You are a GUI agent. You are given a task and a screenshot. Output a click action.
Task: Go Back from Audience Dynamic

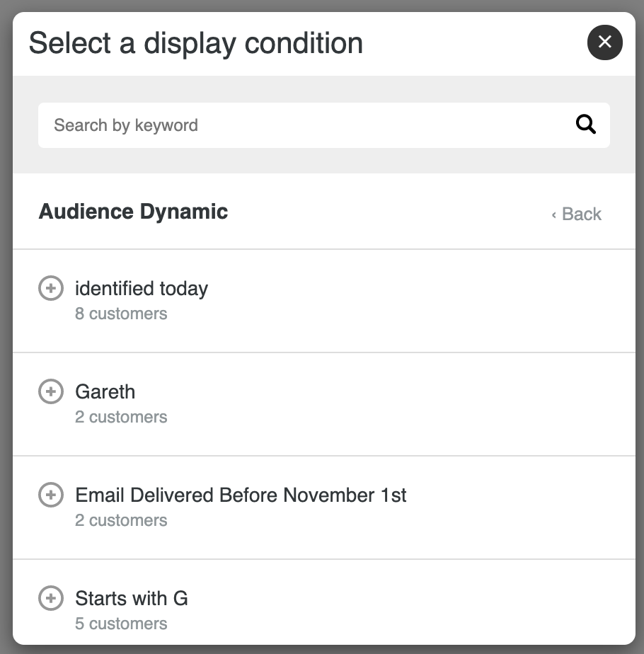[x=577, y=214]
